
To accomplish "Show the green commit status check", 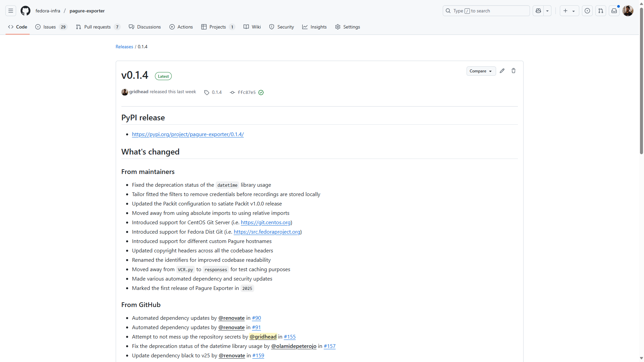I will coord(261,93).
